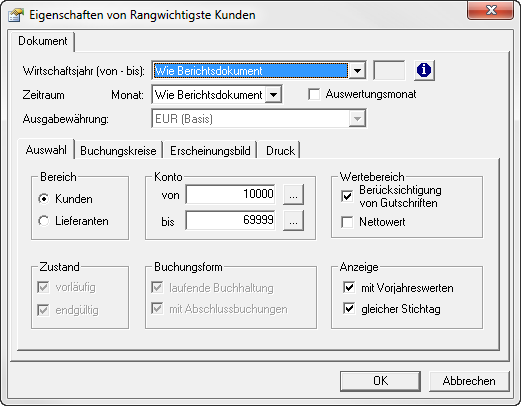Click the Abbrechen button
This screenshot has height=406, width=521.
point(469,381)
